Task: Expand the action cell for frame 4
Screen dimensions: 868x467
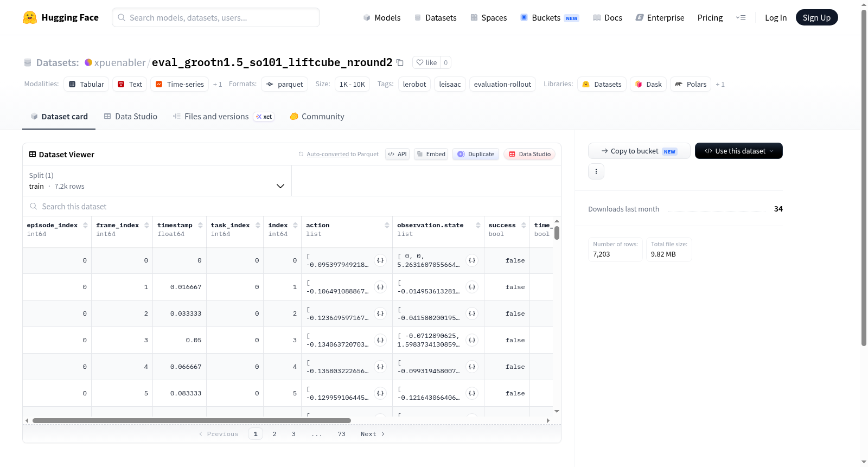Action: coord(380,367)
